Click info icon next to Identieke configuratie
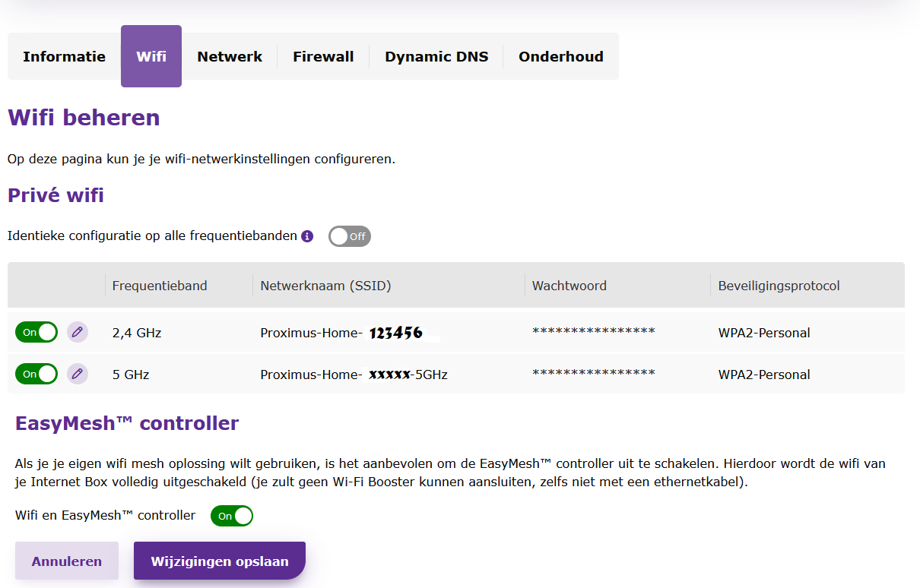The width and height of the screenshot is (920, 588). point(307,236)
